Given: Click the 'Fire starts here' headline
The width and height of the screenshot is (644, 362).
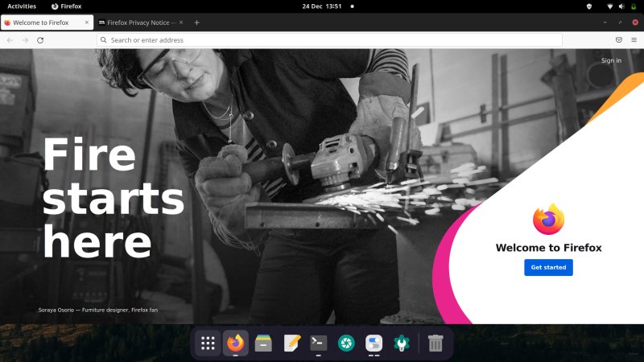Looking at the screenshot, I should pyautogui.click(x=114, y=198).
